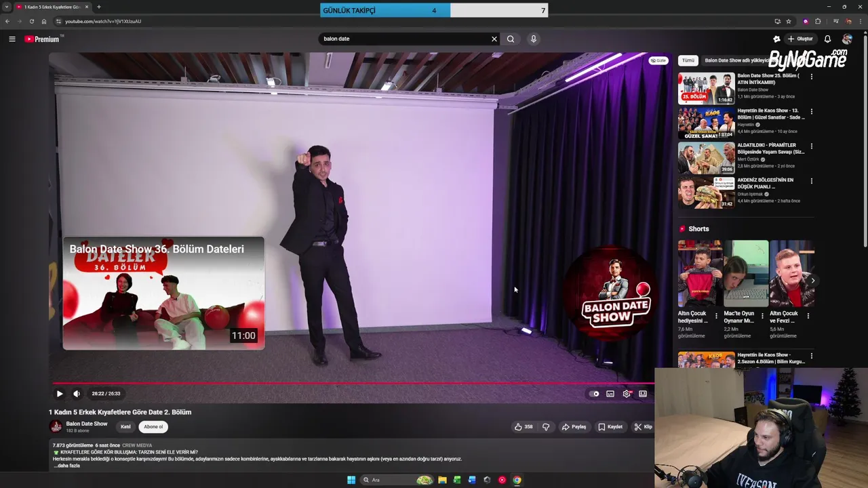Viewport: 868px width, 488px height.
Task: Like the video with 358 likes
Action: click(524, 427)
